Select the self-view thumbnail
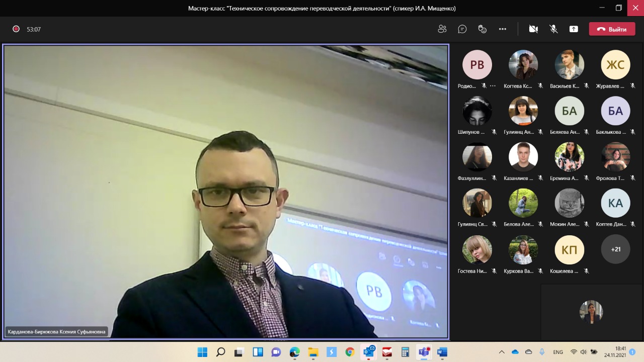The height and width of the screenshot is (362, 644). [x=591, y=312]
